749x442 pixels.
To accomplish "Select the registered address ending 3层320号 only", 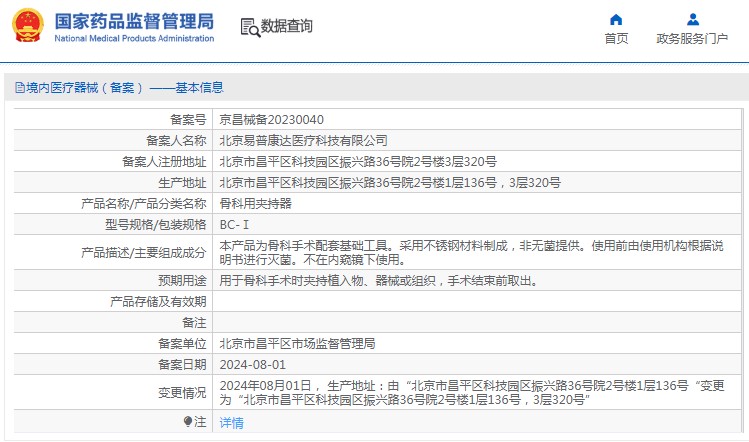I will tap(358, 162).
